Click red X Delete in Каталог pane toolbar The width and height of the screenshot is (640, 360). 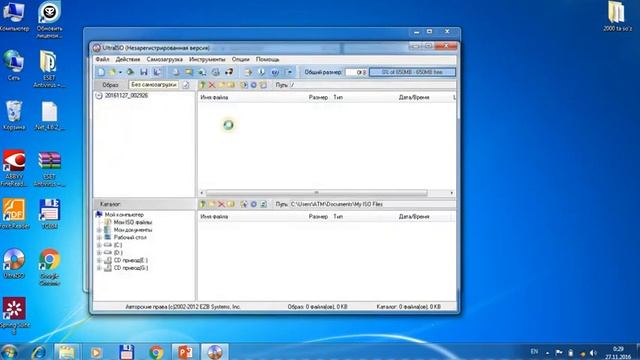pos(221,204)
